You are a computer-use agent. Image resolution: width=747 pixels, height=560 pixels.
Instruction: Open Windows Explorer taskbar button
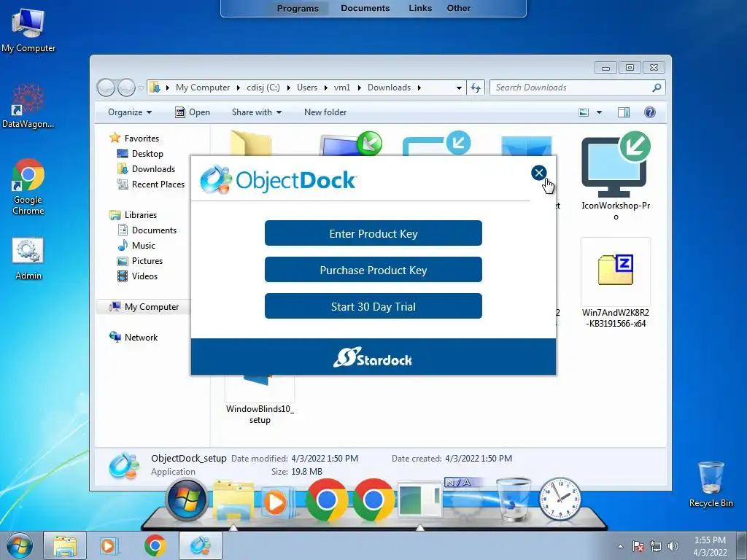click(x=65, y=546)
